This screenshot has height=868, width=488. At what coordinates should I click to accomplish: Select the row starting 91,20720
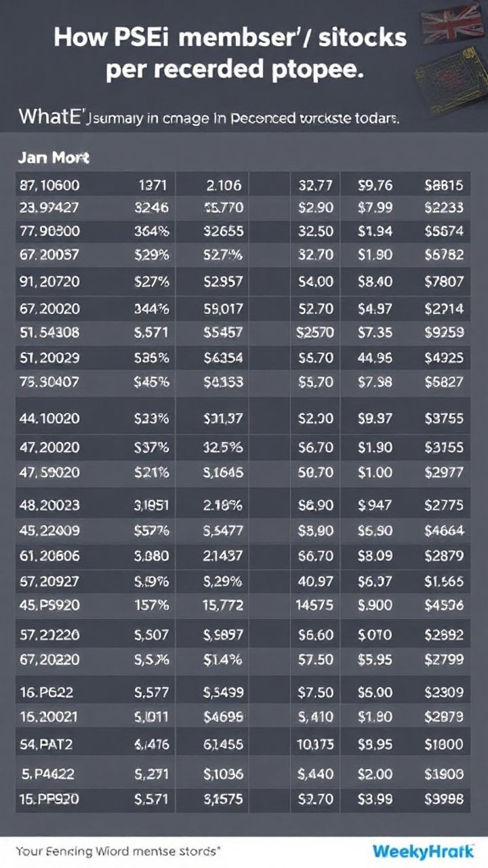pyautogui.click(x=49, y=280)
